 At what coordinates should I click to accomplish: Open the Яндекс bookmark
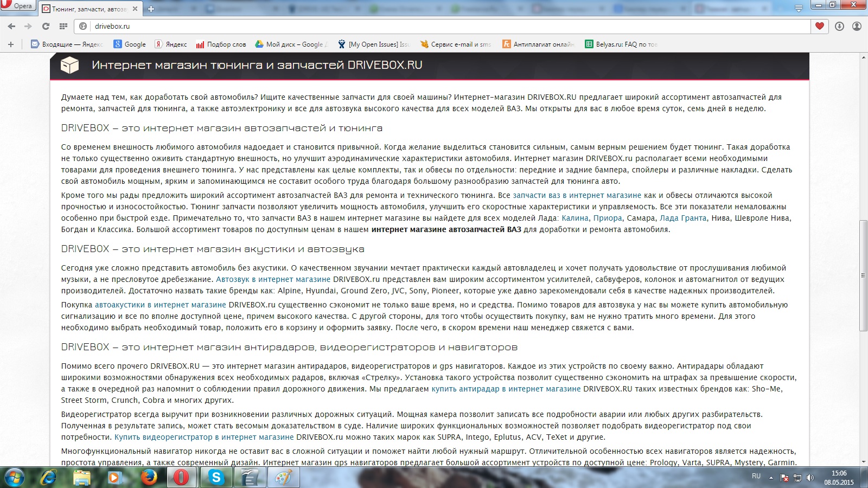(x=171, y=44)
